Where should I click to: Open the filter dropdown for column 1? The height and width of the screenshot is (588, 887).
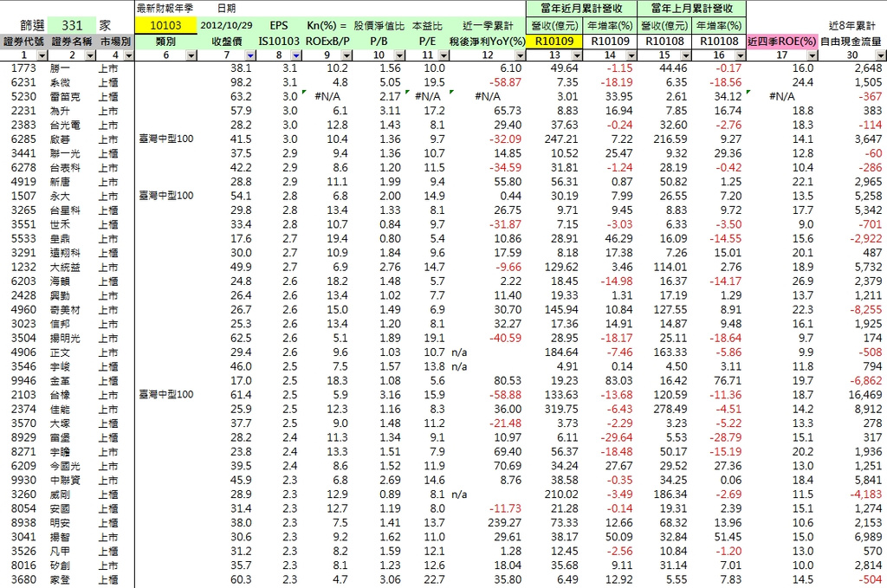coord(42,55)
